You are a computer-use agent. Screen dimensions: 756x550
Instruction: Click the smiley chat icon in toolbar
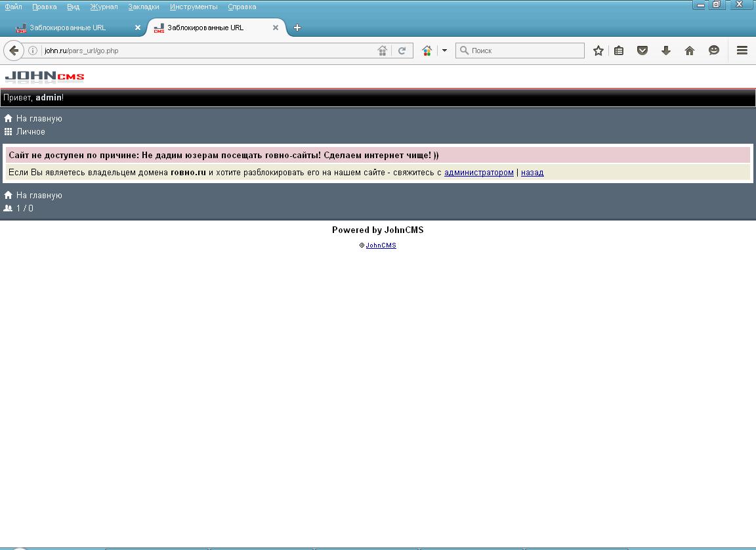(714, 51)
